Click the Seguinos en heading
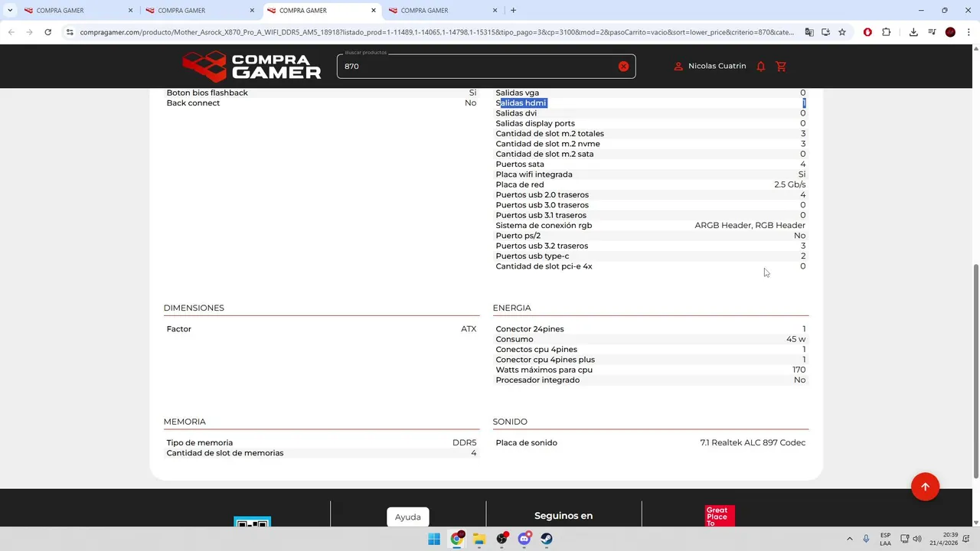Image resolution: width=980 pixels, height=551 pixels. click(x=563, y=516)
